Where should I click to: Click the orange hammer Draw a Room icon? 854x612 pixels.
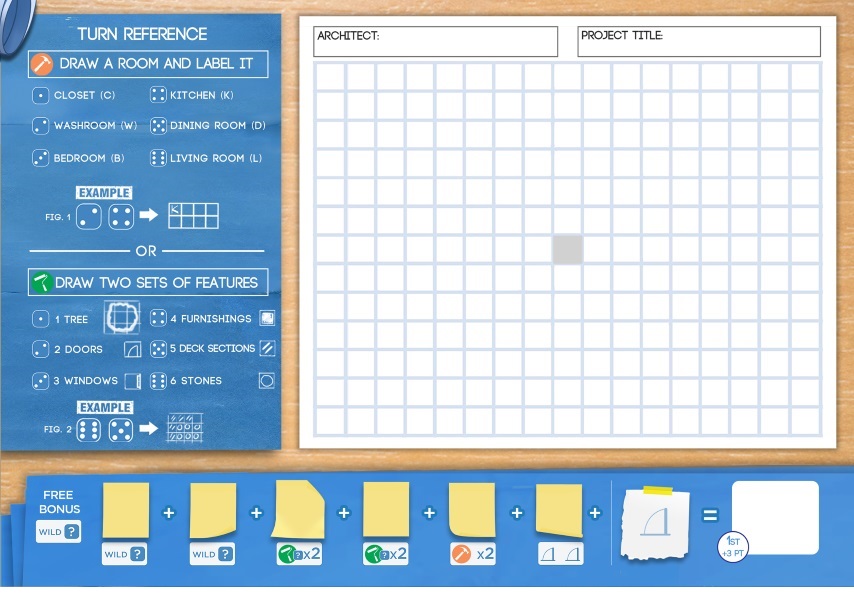coord(42,64)
